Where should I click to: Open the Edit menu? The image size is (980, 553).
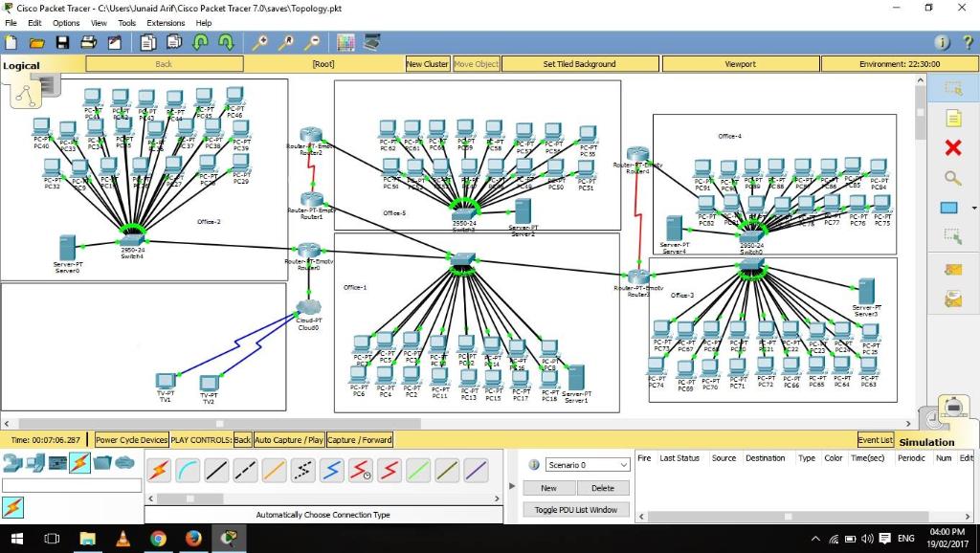tap(34, 23)
